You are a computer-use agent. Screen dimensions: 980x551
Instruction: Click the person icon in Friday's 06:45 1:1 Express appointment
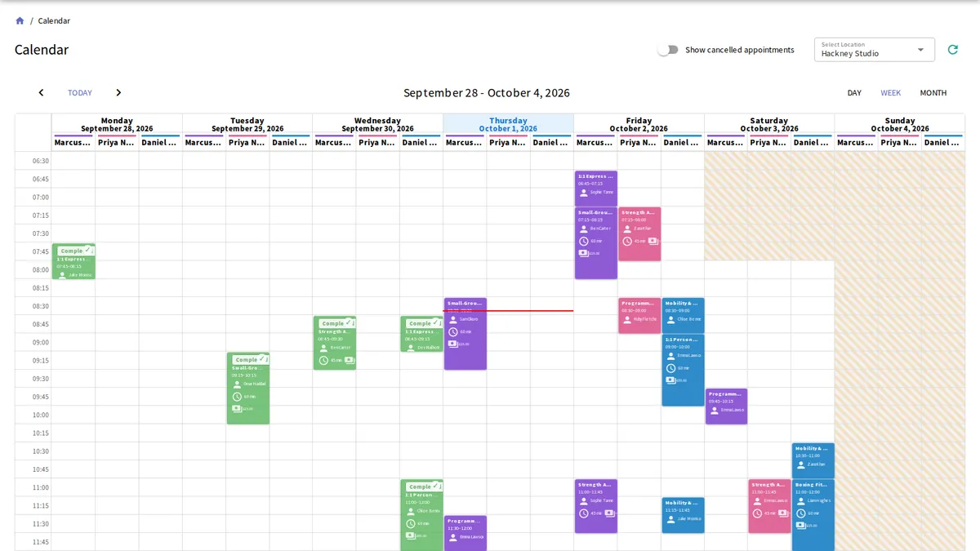point(583,193)
